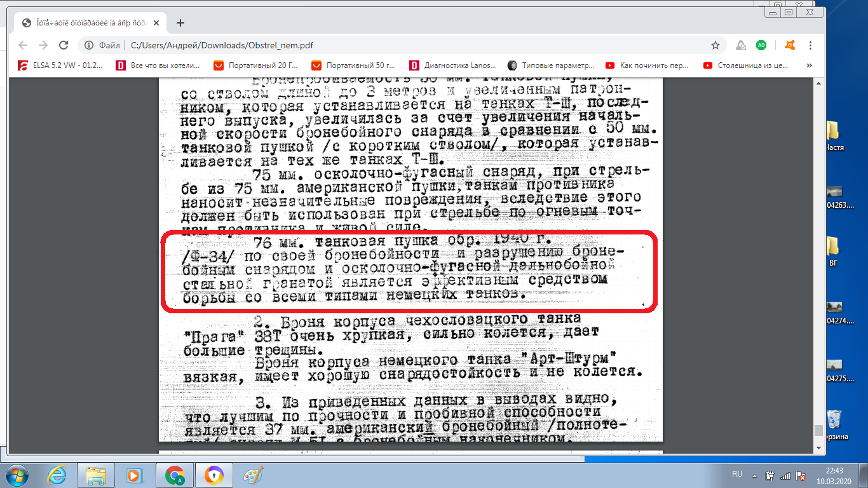Open the Chrome three-dot menu
868x488 pixels.
810,45
